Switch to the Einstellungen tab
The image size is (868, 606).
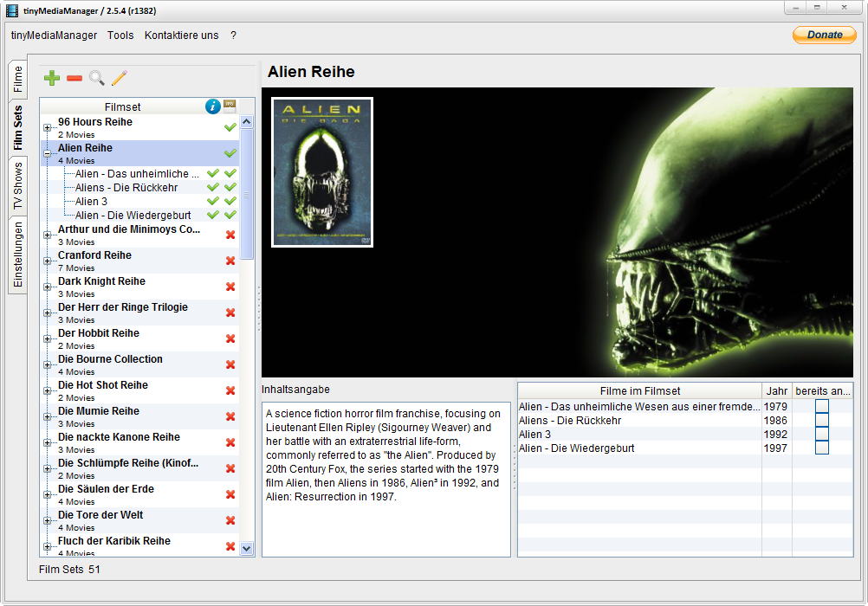click(17, 255)
